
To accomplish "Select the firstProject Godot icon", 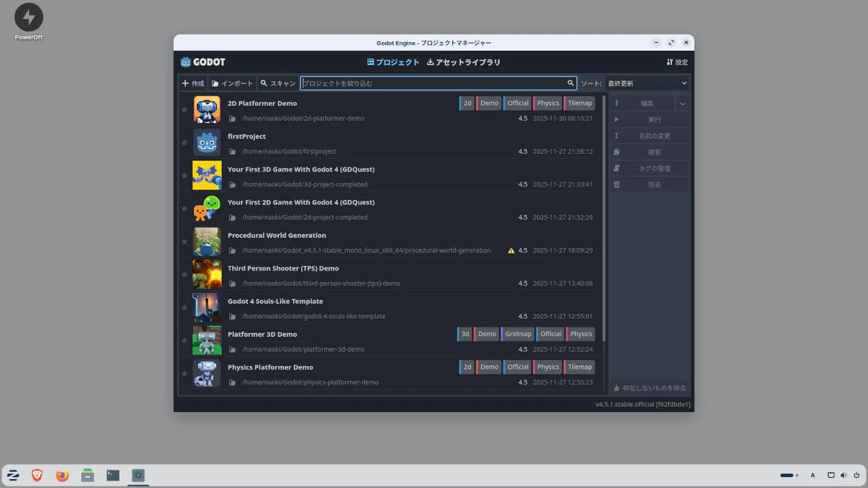I will click(x=207, y=143).
